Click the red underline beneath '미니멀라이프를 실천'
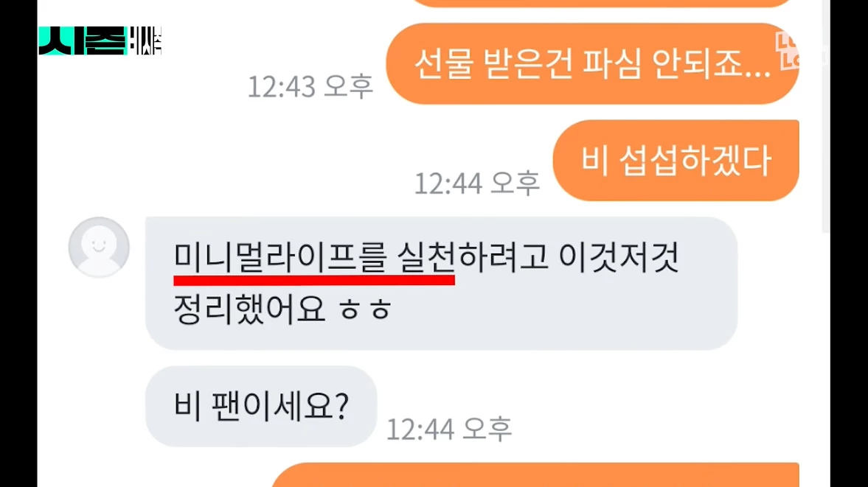Image resolution: width=868 pixels, height=487 pixels. tap(314, 280)
